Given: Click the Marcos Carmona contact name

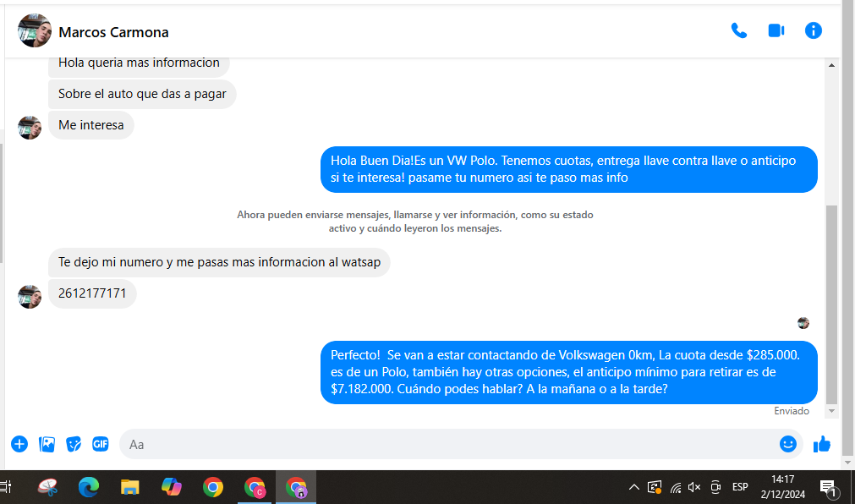Looking at the screenshot, I should tap(113, 32).
